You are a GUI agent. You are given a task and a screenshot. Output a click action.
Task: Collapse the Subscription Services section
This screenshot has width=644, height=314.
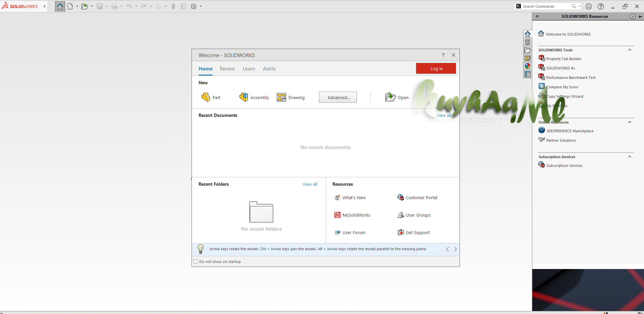tap(630, 157)
